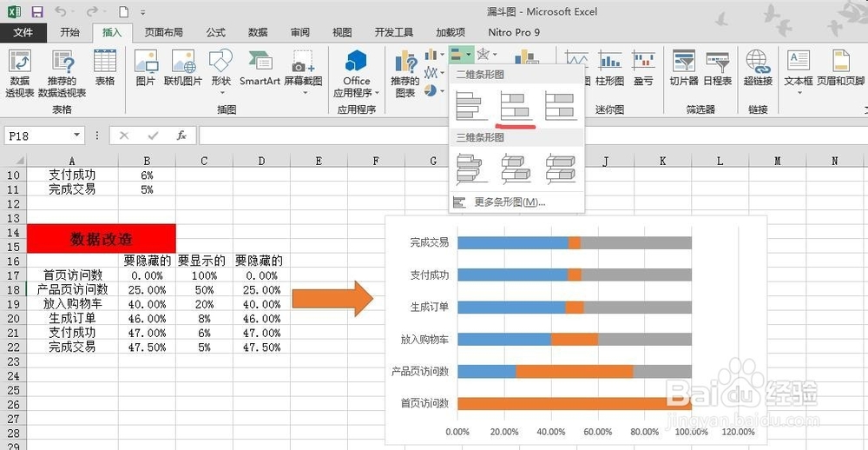Screen dimensions: 868x450
Task: Select column header B
Action: [x=147, y=161]
